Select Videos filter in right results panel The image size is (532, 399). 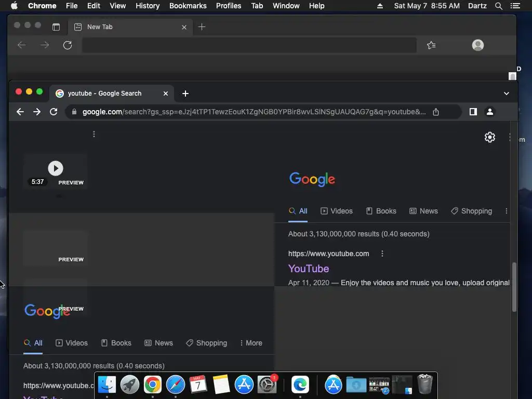point(337,211)
